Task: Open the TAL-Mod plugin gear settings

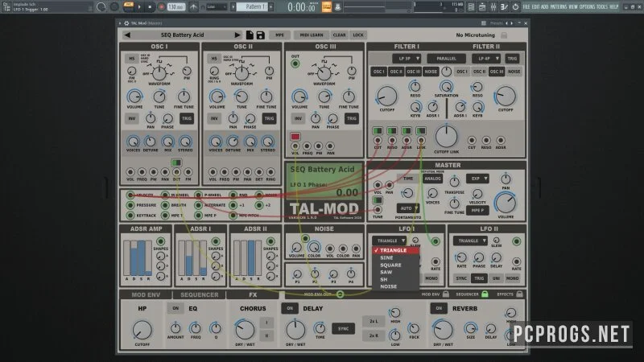Action: (126, 23)
